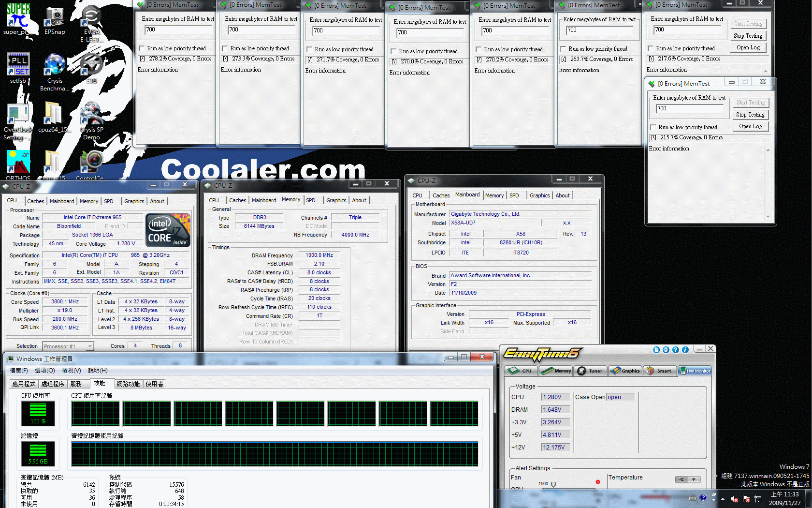Select Smart tab in EasyTune6

pos(659,371)
